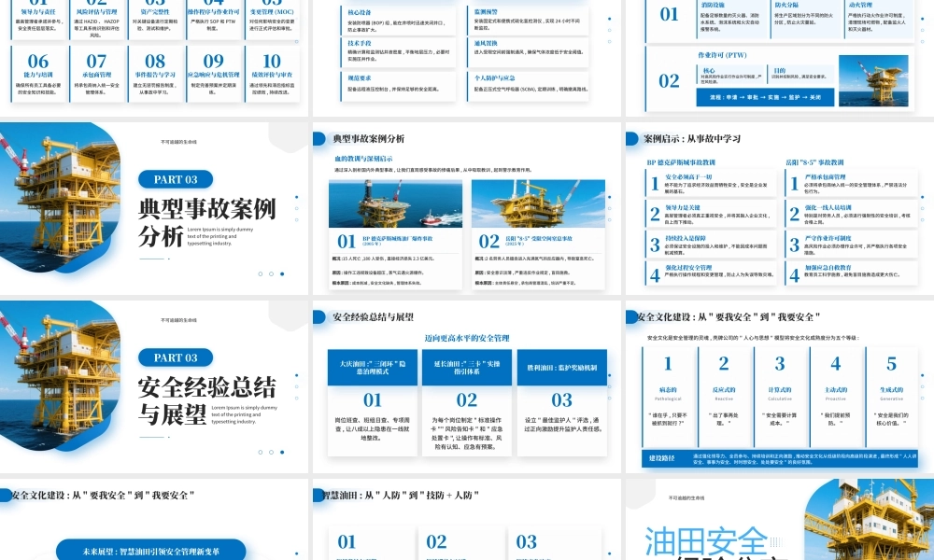Click the 02 number beside 作业许可 (PTW)
Screen dimensions: 934x560
tap(669, 80)
